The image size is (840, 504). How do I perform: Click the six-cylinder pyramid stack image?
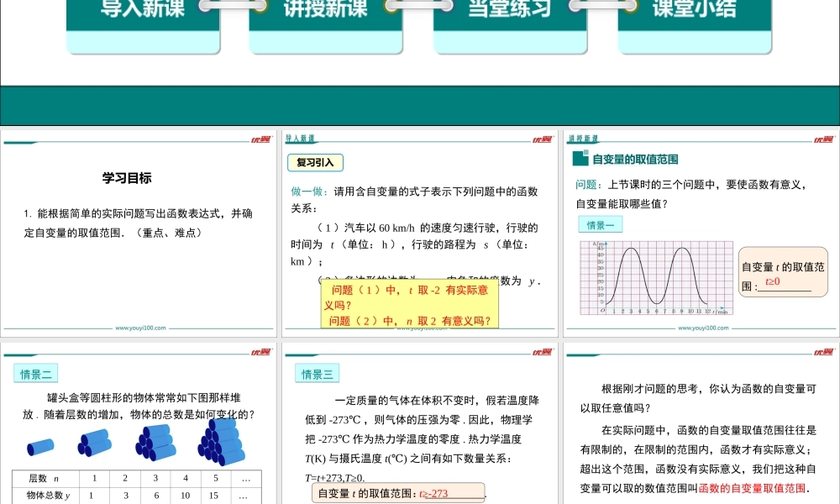[156, 440]
